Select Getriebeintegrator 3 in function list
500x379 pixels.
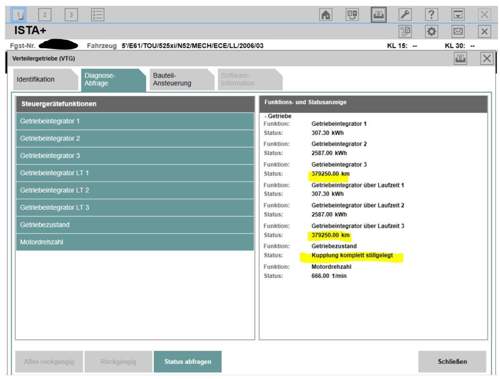pyautogui.click(x=135, y=156)
